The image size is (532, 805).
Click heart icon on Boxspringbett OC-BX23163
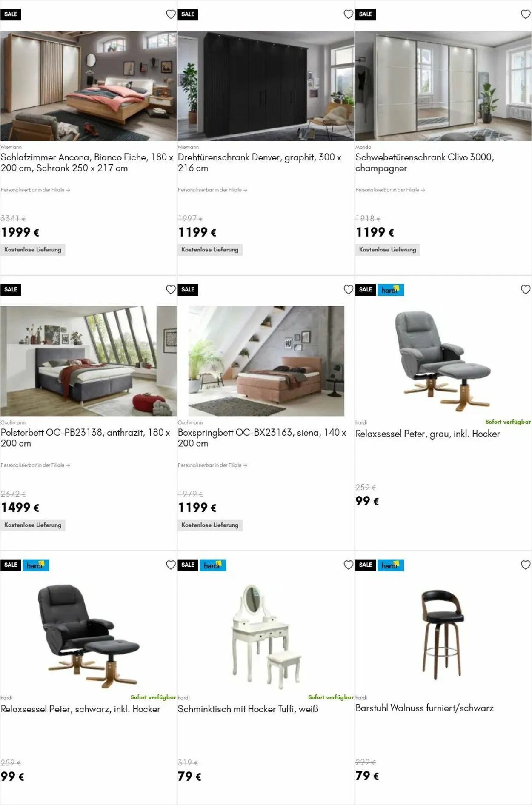(x=348, y=290)
